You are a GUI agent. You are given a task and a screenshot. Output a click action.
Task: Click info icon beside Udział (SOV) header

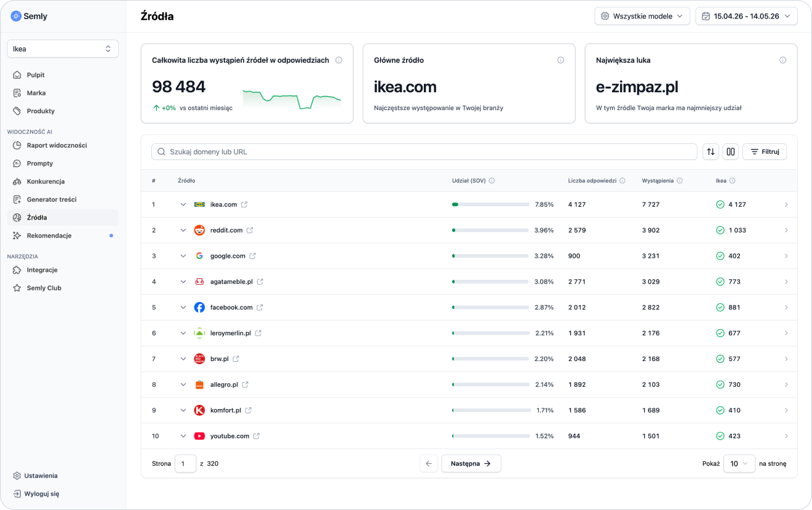(x=492, y=181)
